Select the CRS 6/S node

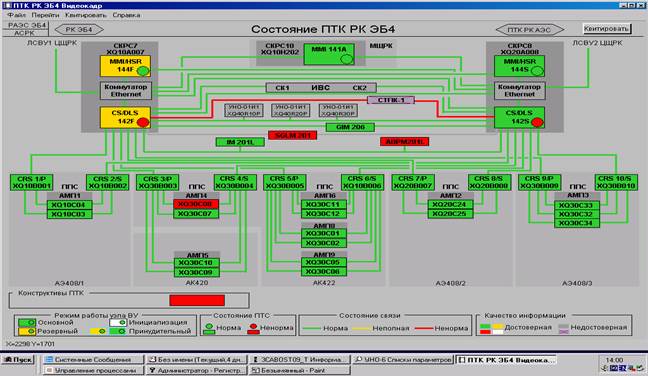point(362,183)
